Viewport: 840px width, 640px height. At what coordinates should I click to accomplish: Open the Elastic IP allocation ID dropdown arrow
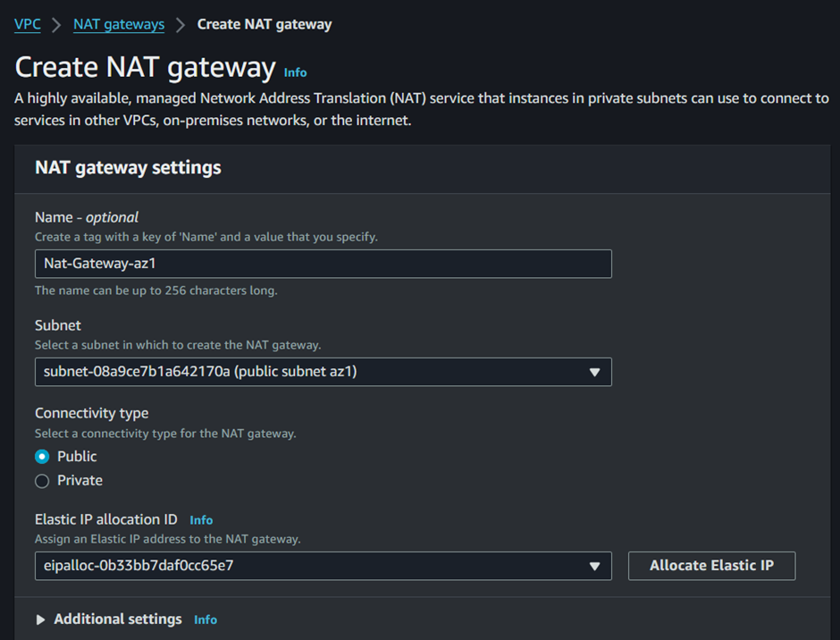click(x=594, y=566)
